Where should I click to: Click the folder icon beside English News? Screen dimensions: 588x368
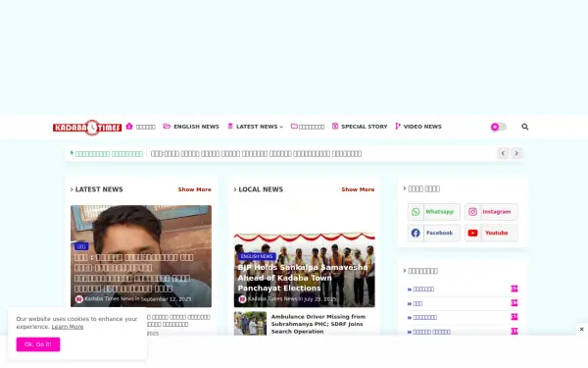click(167, 127)
